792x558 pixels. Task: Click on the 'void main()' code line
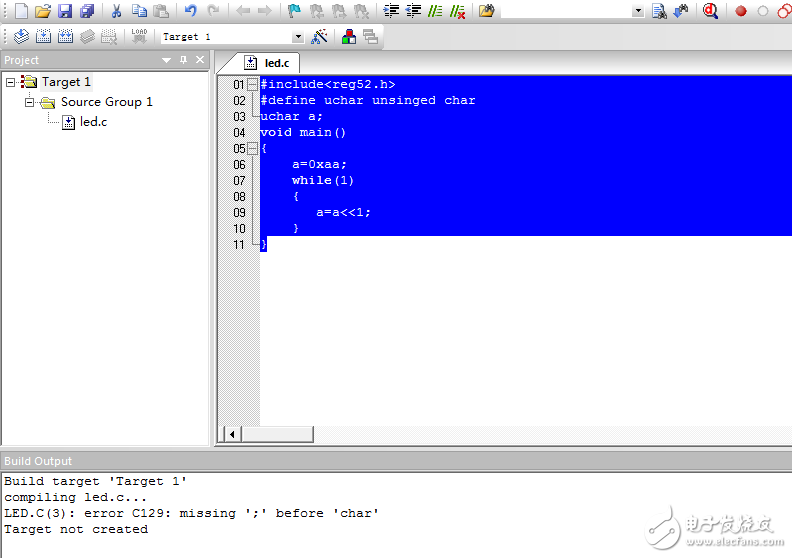(x=303, y=132)
